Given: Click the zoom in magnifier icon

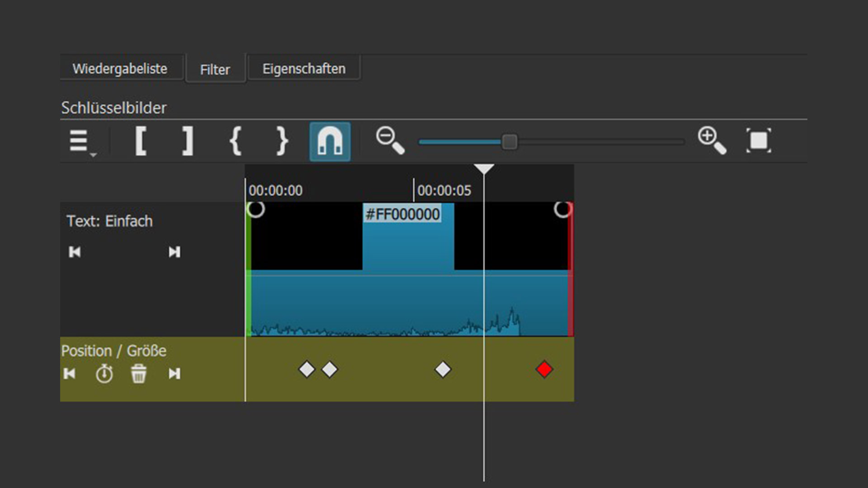Looking at the screenshot, I should (712, 141).
